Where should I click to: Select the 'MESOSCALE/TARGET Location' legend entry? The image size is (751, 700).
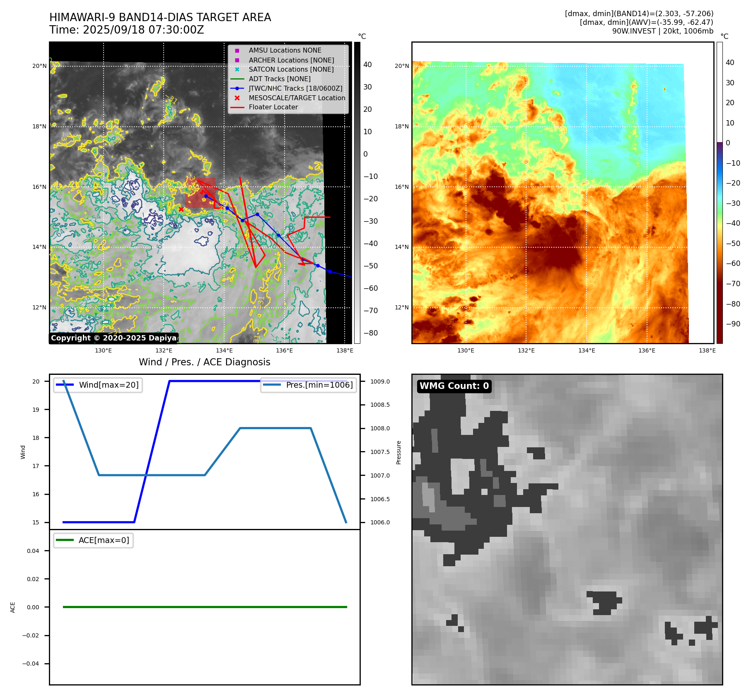coord(297,98)
